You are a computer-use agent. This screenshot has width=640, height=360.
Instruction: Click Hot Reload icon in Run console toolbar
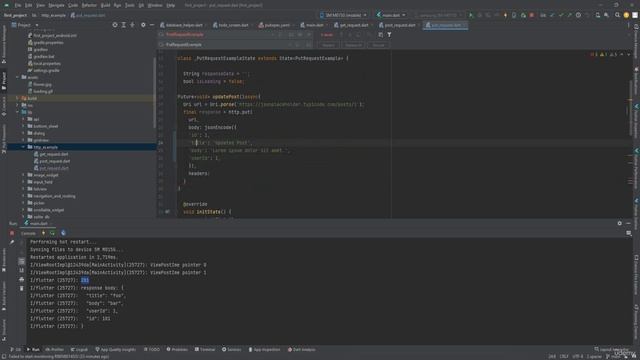(44, 233)
